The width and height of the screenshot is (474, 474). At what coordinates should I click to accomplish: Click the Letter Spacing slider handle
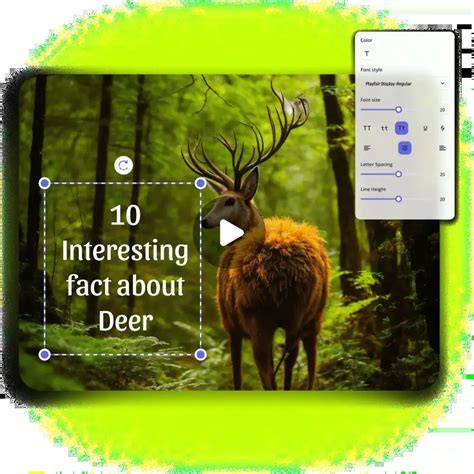[x=398, y=174]
